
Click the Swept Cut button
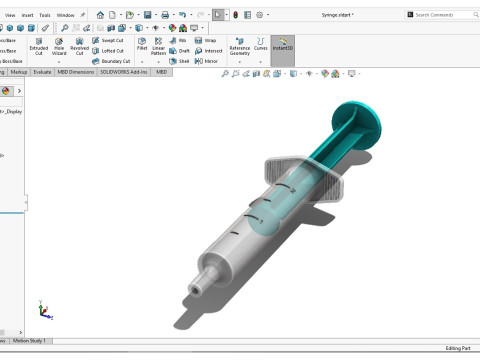pos(108,40)
